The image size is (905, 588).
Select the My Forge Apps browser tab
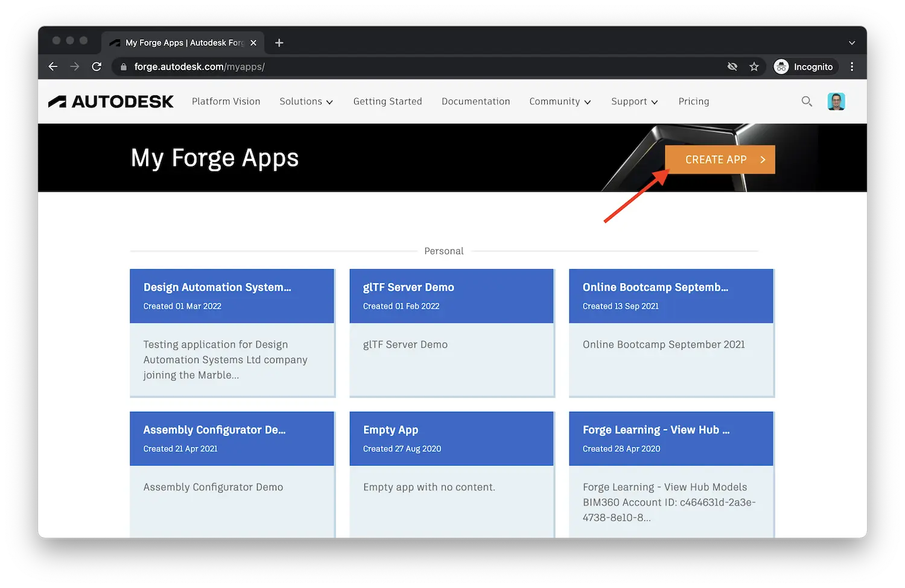pyautogui.click(x=183, y=43)
